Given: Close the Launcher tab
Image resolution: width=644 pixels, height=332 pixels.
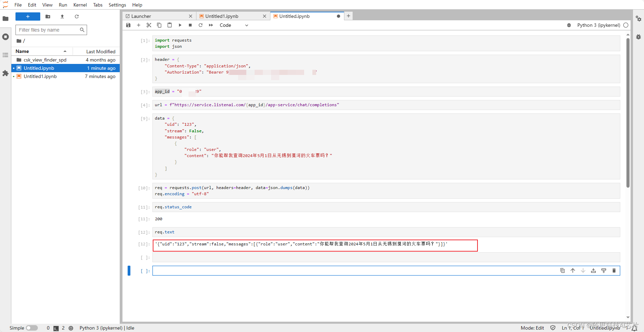Looking at the screenshot, I should click(191, 16).
